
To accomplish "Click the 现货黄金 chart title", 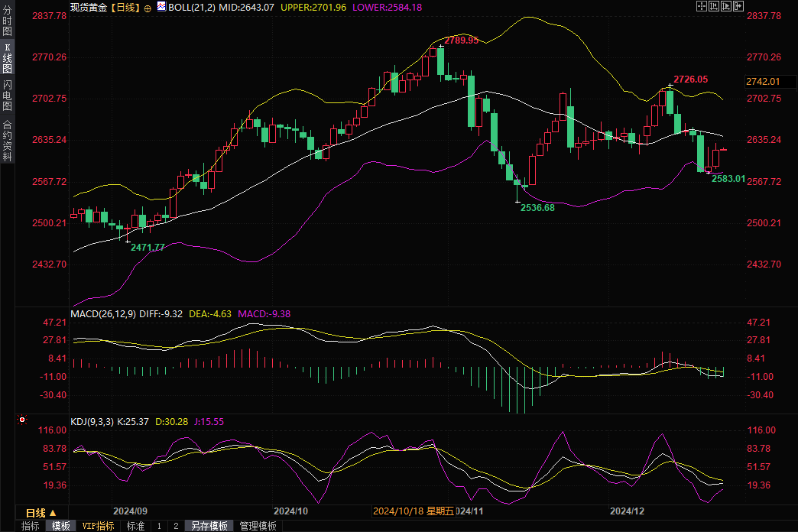I will pos(89,8).
